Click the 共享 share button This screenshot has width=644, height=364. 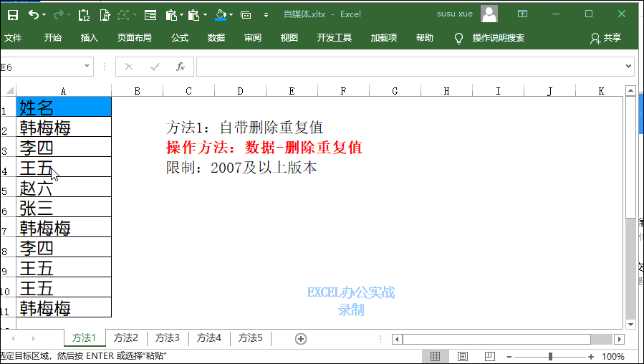pyautogui.click(x=606, y=38)
